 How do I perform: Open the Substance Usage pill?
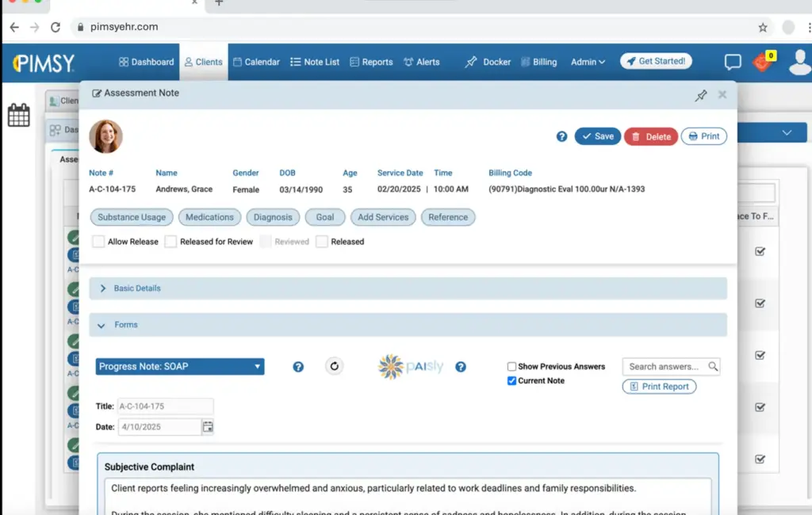132,217
